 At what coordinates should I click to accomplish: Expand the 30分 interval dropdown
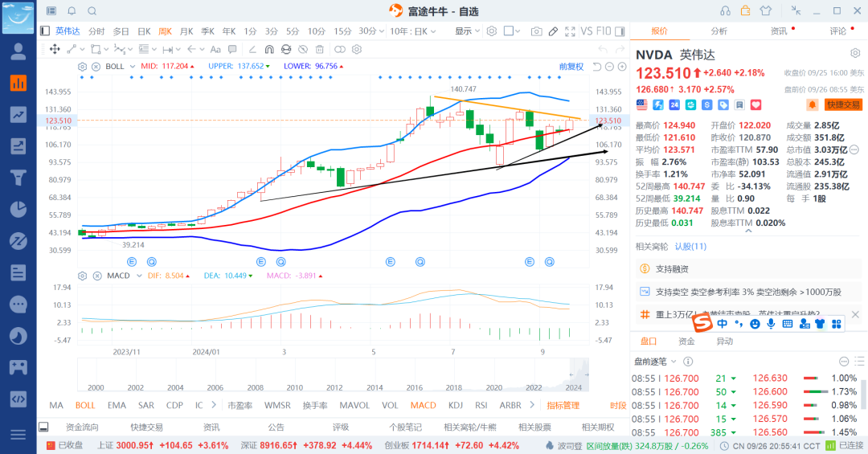click(381, 31)
